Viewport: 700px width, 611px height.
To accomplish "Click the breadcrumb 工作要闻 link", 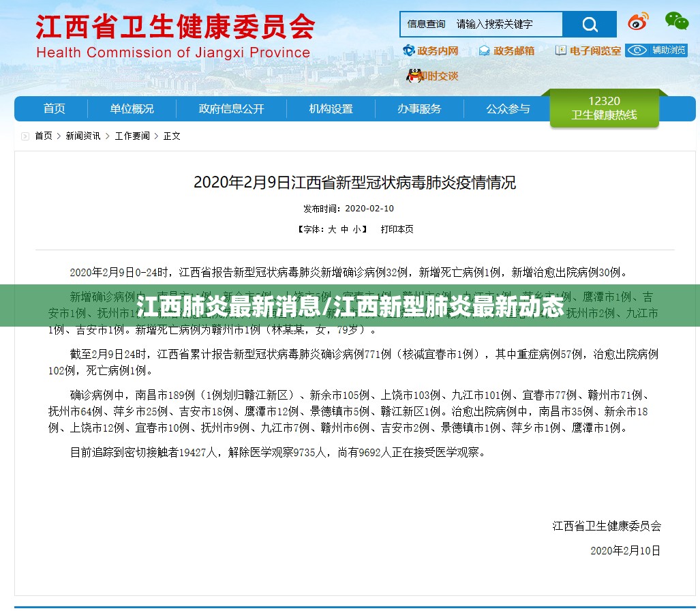I will point(132,136).
